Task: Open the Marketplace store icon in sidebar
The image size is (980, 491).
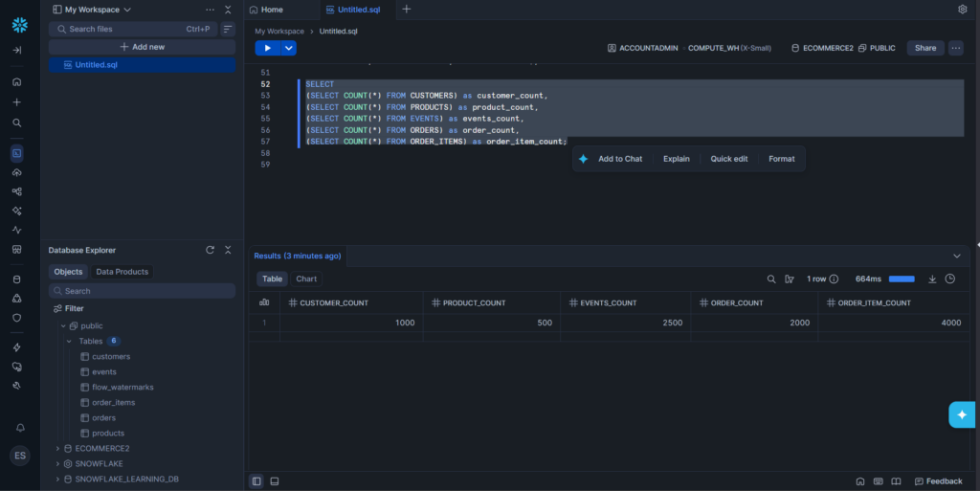Action: (17, 249)
